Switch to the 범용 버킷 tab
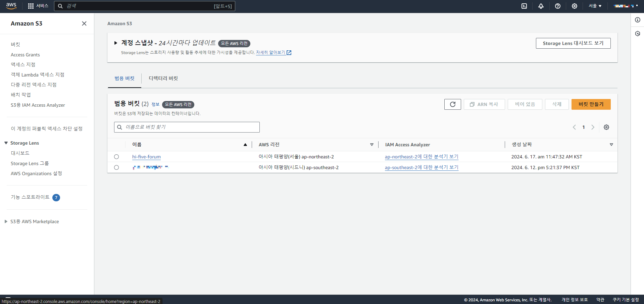644x304 pixels. pyautogui.click(x=125, y=79)
